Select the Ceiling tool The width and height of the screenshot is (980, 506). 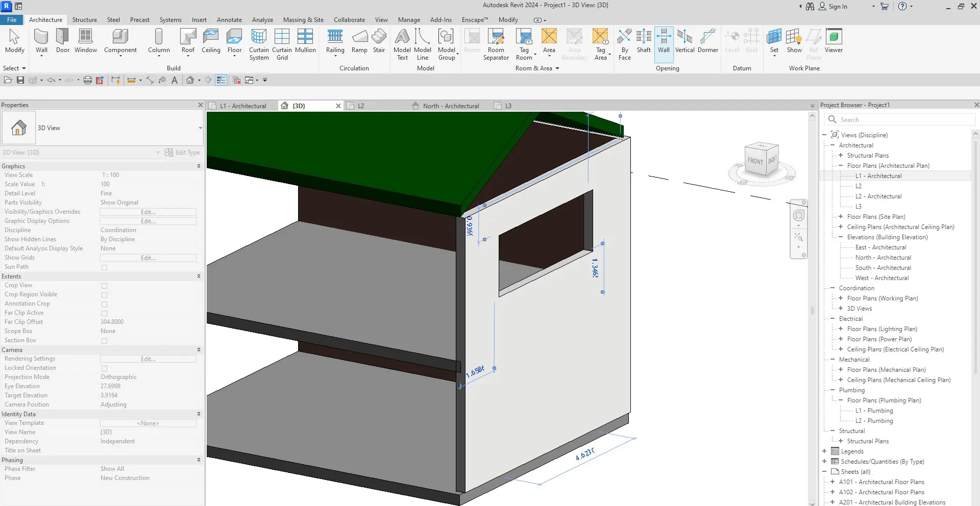pos(211,41)
